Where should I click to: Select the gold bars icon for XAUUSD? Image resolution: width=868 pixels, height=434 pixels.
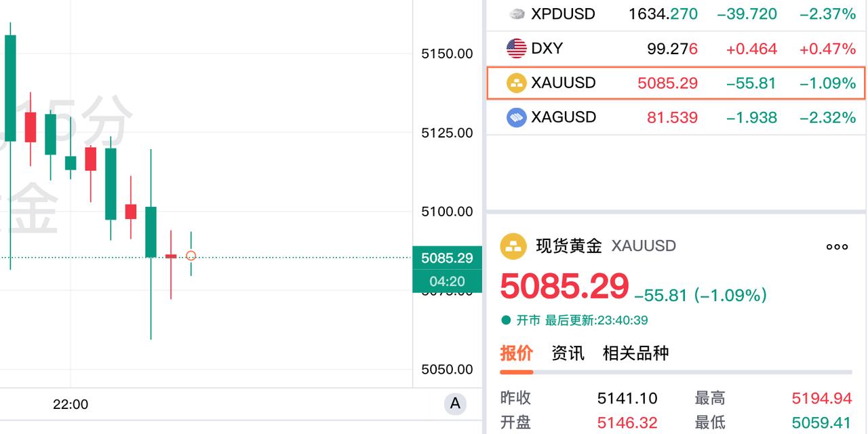click(x=517, y=83)
